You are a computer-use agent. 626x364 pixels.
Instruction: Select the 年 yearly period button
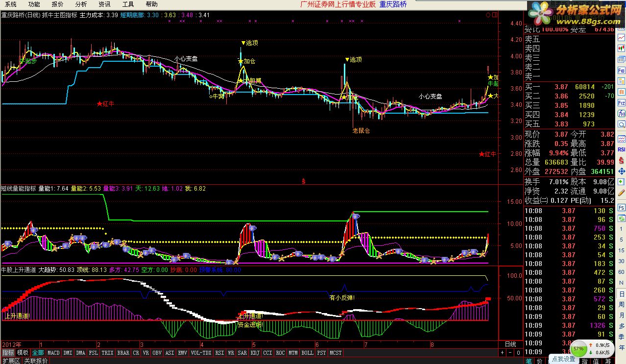(622, 347)
